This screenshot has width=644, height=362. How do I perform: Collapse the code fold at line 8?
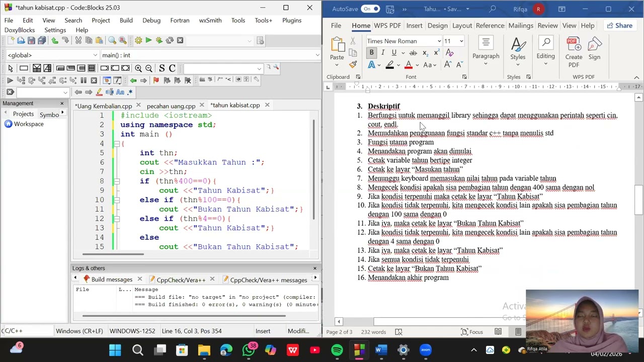click(x=116, y=181)
